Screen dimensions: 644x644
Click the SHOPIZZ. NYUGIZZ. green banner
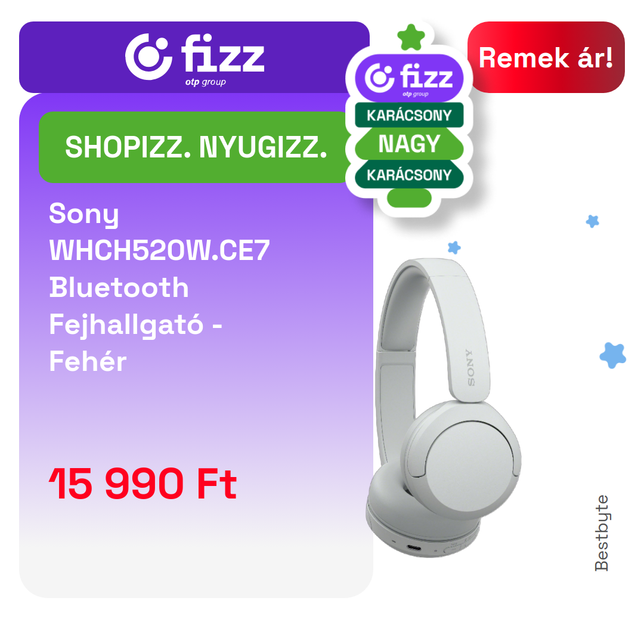196,147
